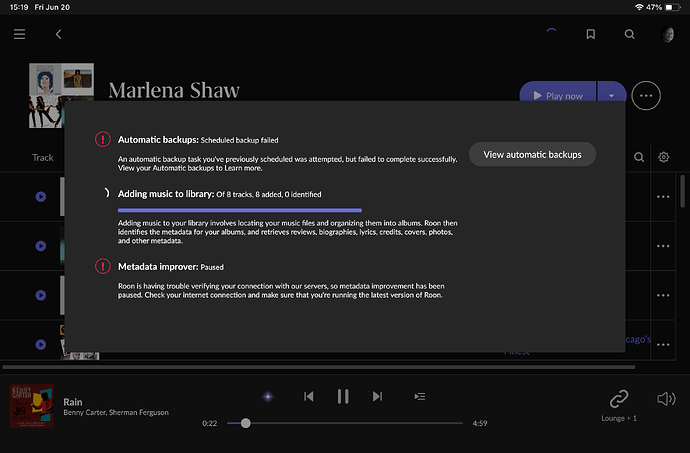This screenshot has height=453, width=690.
Task: Pause the current playback
Action: pos(343,397)
